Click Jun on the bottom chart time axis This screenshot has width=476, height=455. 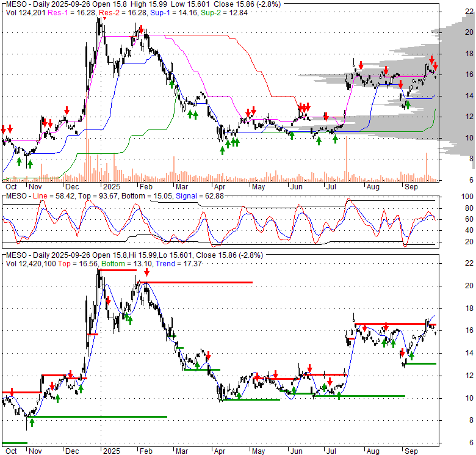(296, 451)
